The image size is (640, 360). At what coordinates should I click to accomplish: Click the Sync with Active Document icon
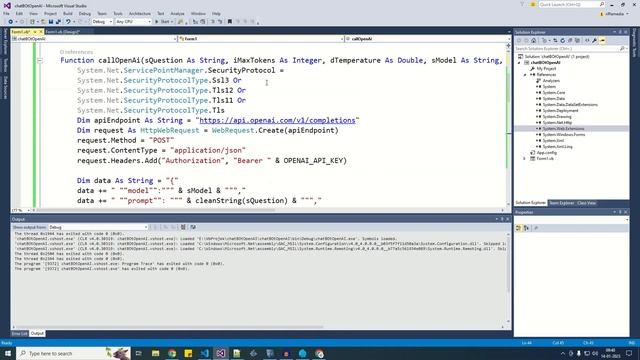coord(555,40)
